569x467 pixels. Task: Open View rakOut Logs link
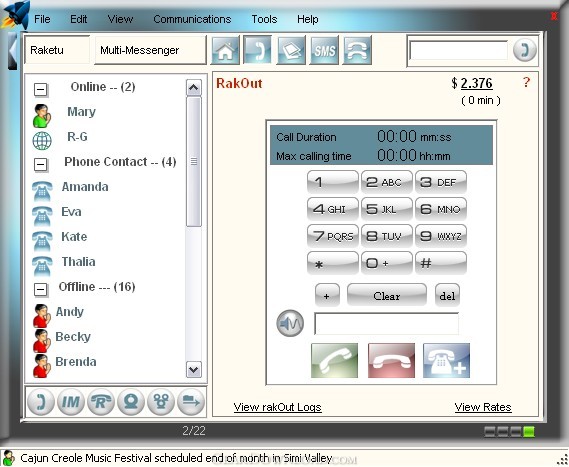pyautogui.click(x=278, y=407)
